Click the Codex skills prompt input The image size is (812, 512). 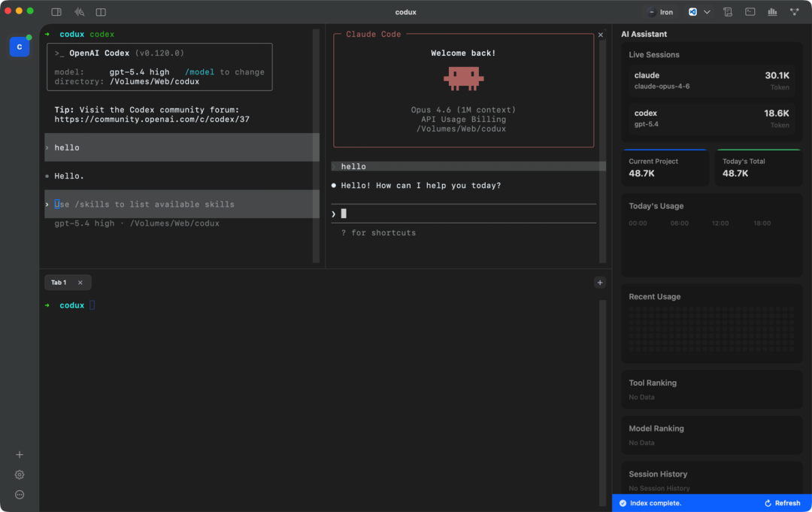(182, 204)
